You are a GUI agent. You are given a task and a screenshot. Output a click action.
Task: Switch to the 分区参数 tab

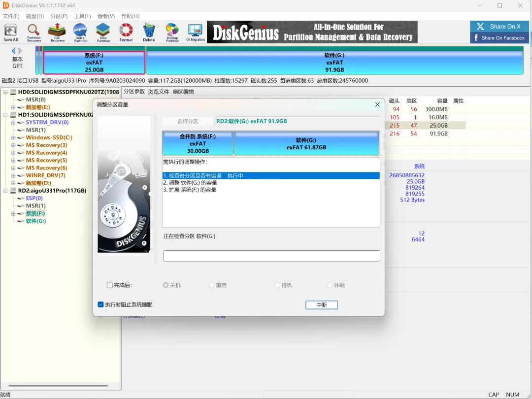tap(134, 92)
